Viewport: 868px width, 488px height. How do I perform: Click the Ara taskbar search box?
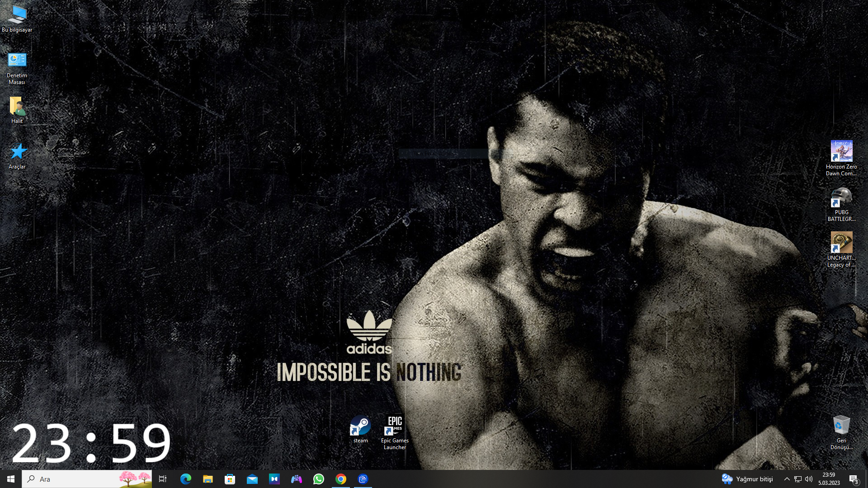pos(87,479)
